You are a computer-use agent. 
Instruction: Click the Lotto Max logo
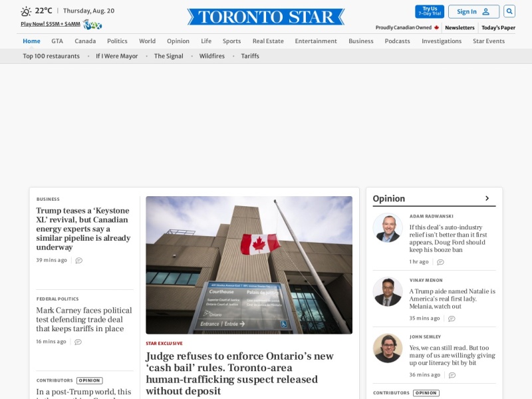[92, 25]
